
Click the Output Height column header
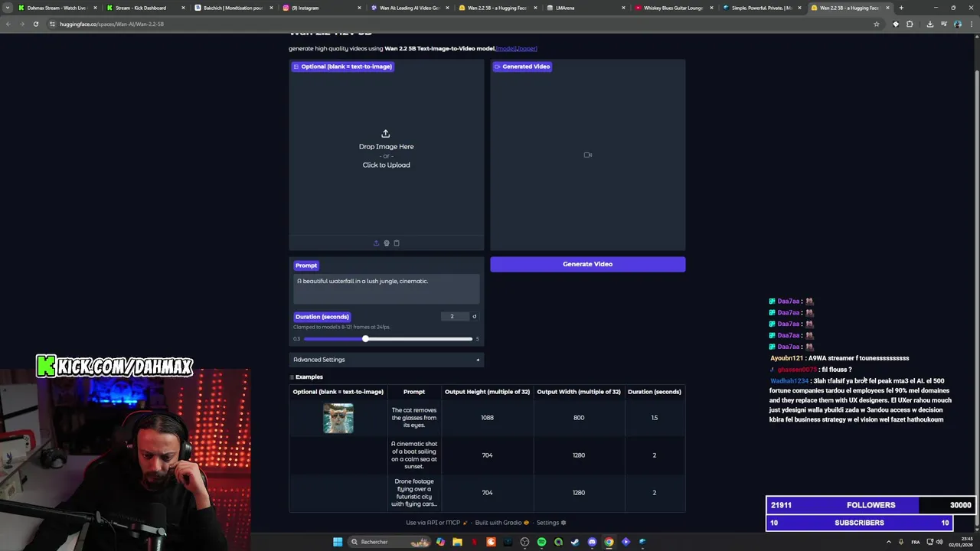(x=487, y=392)
